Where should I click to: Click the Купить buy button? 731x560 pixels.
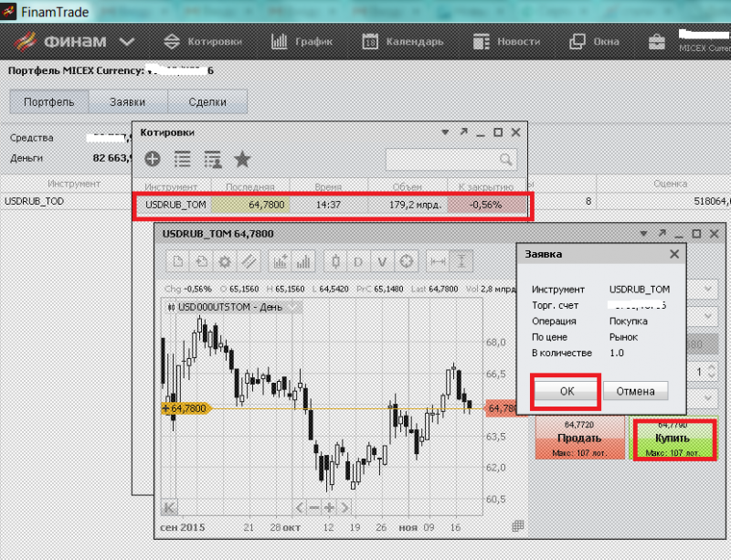point(672,438)
